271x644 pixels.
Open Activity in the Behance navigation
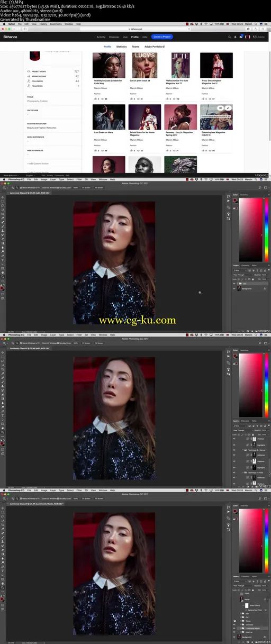tap(101, 37)
